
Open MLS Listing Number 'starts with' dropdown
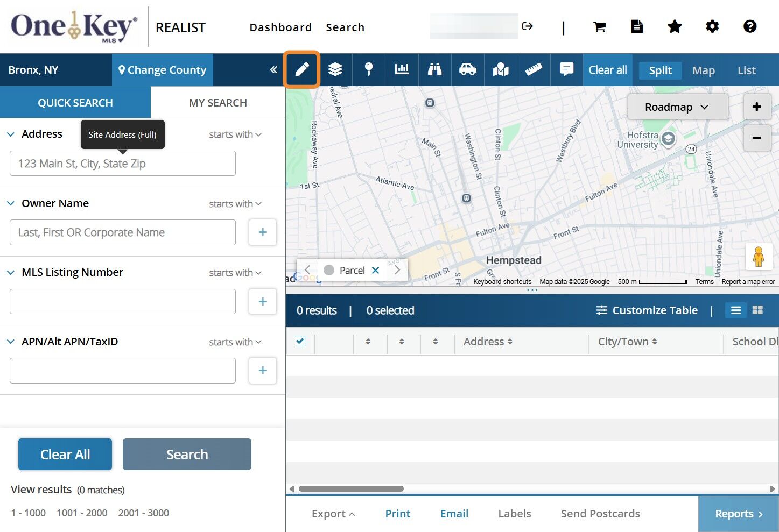click(235, 273)
